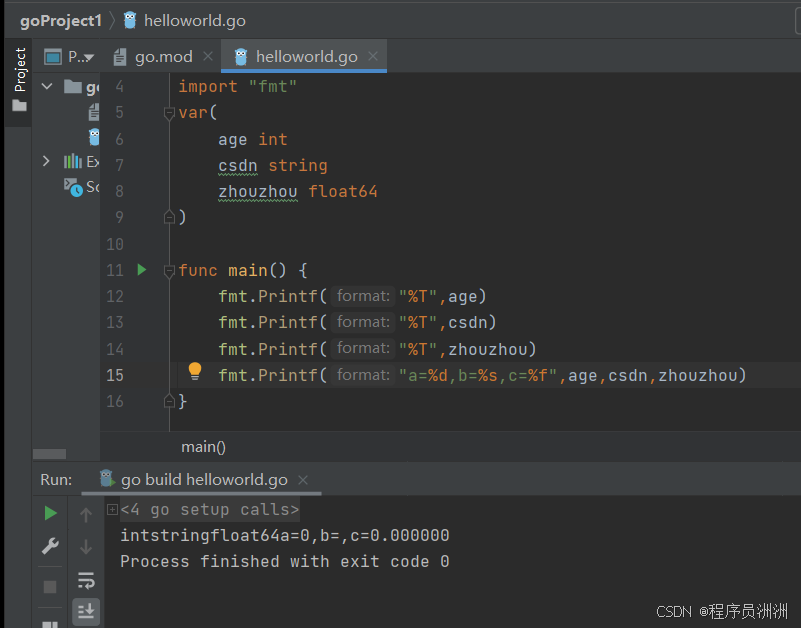The image size is (801, 628).
Task: Click the down stack trace arrow
Action: [x=86, y=547]
